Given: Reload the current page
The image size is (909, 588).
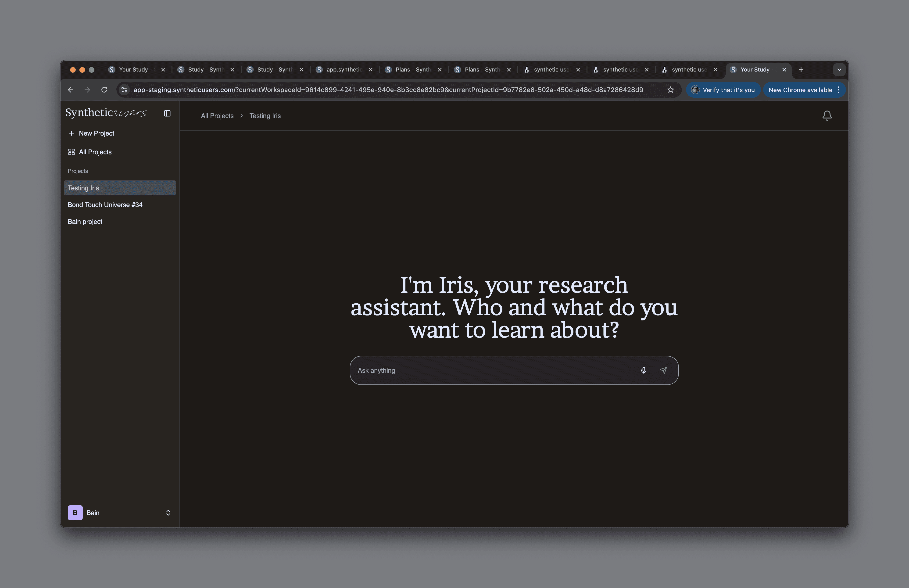Looking at the screenshot, I should click(104, 90).
